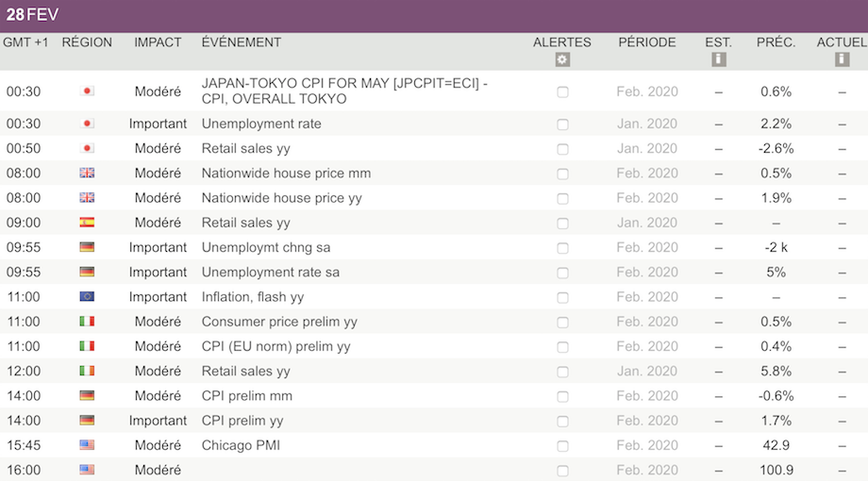Screen dimensions: 868x481
Task: Open the JAPAN-TOKYO CPI event
Action: tap(344, 91)
